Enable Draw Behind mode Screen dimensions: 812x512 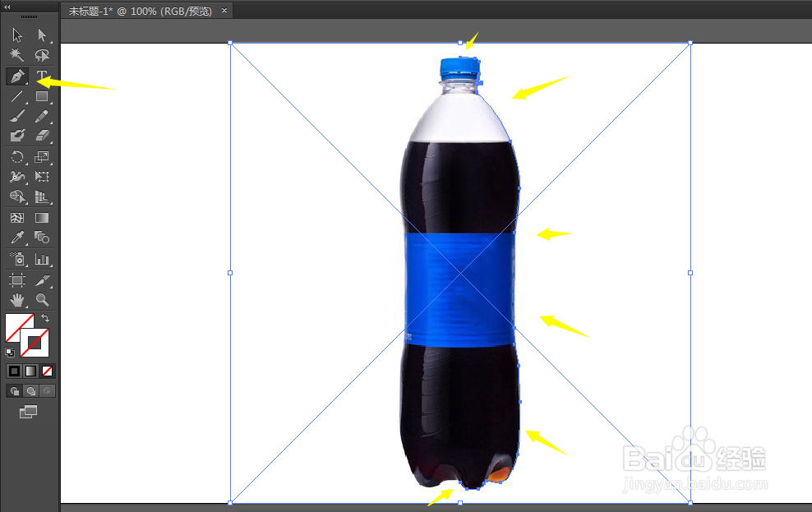click(x=31, y=391)
